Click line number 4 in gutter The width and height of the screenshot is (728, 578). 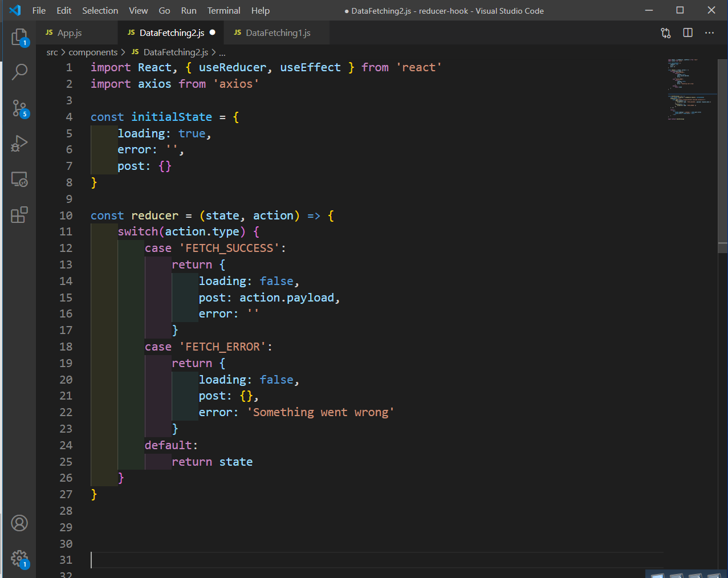point(69,117)
